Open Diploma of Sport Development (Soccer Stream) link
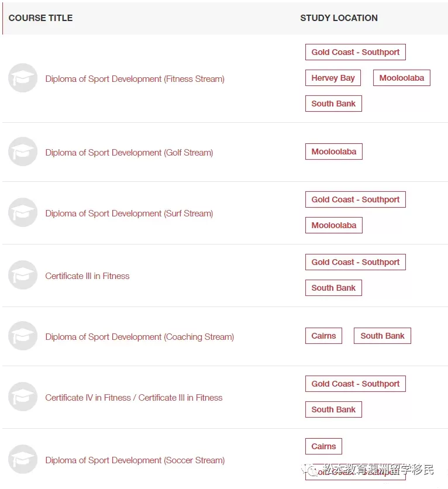Screen dimensions: 448x489 [135, 460]
